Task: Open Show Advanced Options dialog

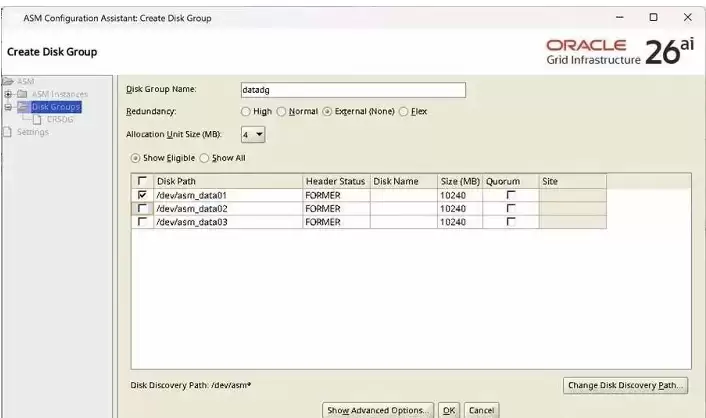Action: coord(378,410)
